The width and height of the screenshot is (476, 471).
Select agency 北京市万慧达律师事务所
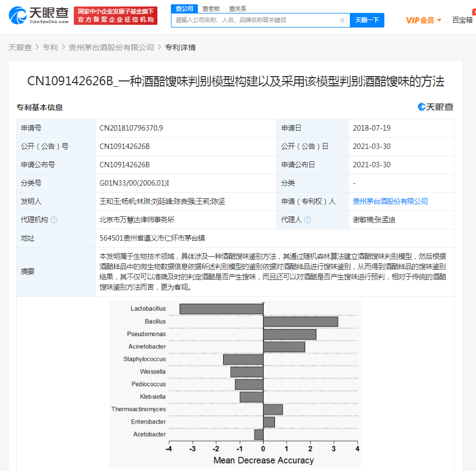(137, 220)
